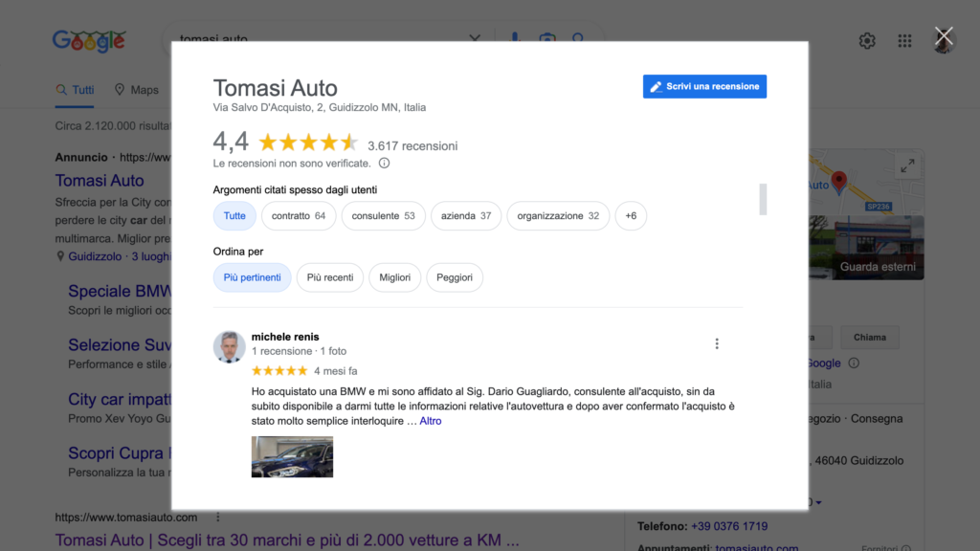Go to Google logo homepage
This screenshot has width=980, height=551.
[89, 40]
